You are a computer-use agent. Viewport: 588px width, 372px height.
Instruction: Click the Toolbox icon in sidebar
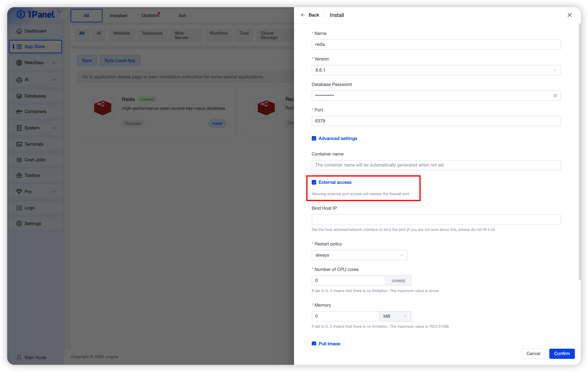(x=19, y=175)
